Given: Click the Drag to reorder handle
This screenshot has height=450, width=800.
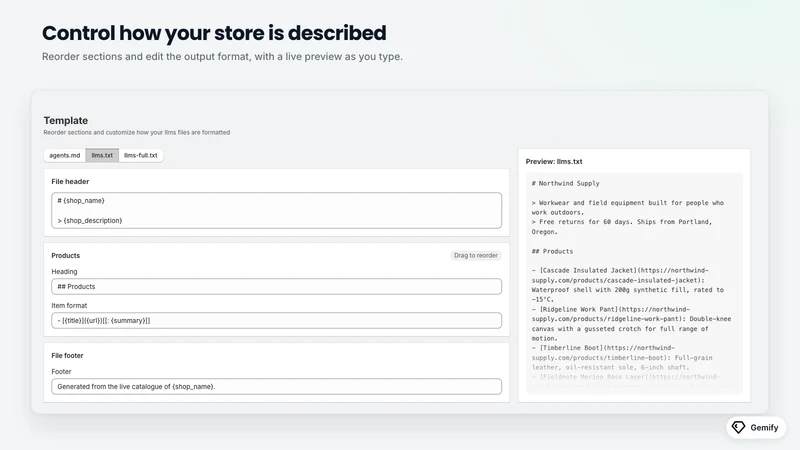Looking at the screenshot, I should (x=476, y=256).
